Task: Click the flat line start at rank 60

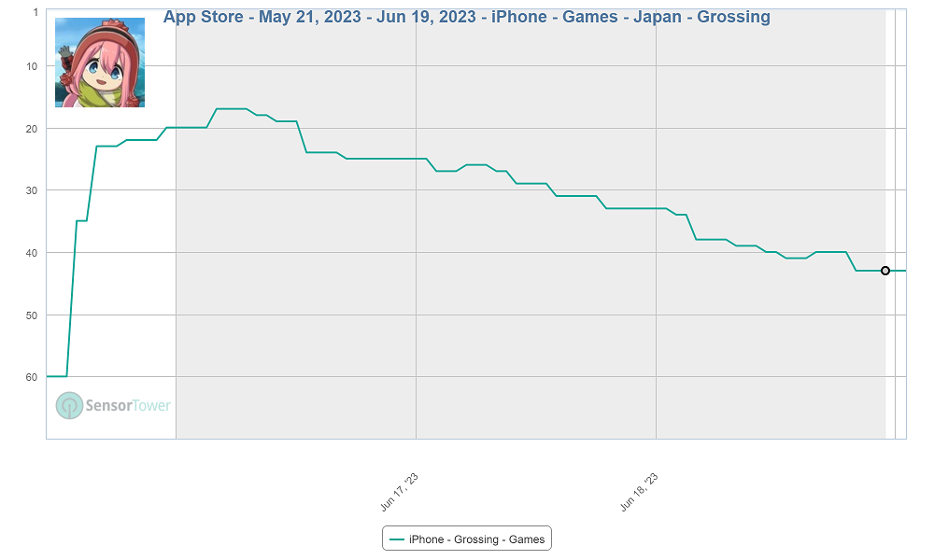Action: pos(56,376)
